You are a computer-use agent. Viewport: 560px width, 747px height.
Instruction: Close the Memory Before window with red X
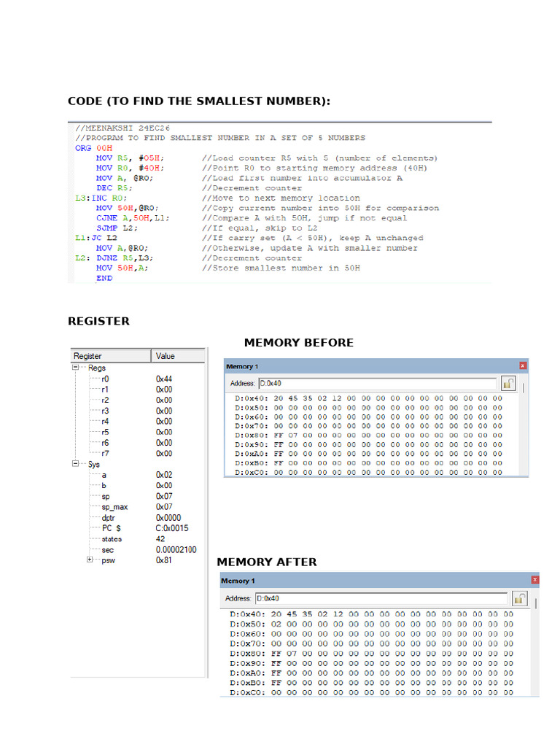click(x=523, y=366)
